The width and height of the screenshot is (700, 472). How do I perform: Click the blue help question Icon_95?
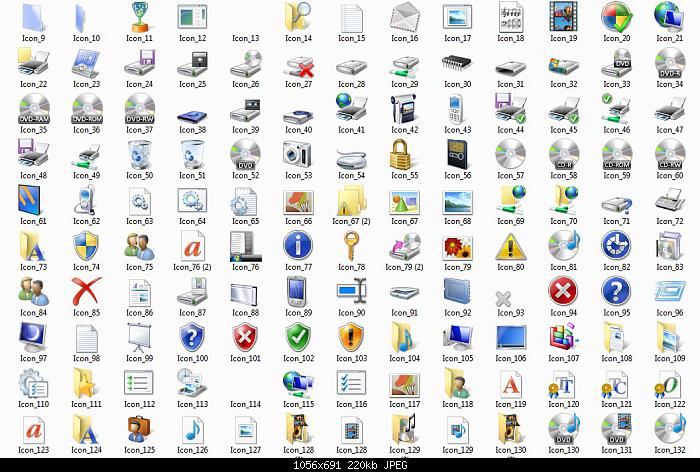click(616, 291)
